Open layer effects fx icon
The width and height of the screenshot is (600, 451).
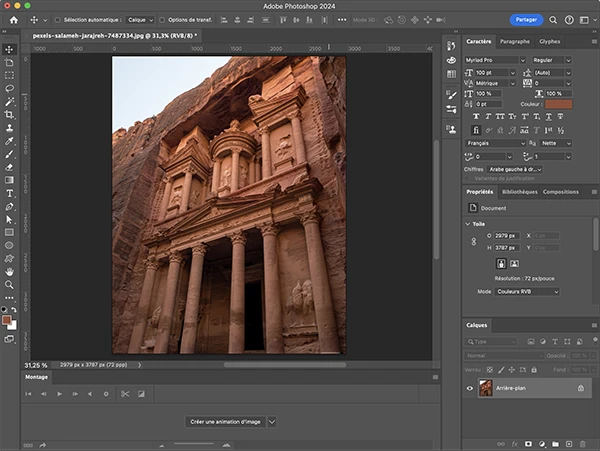point(515,444)
